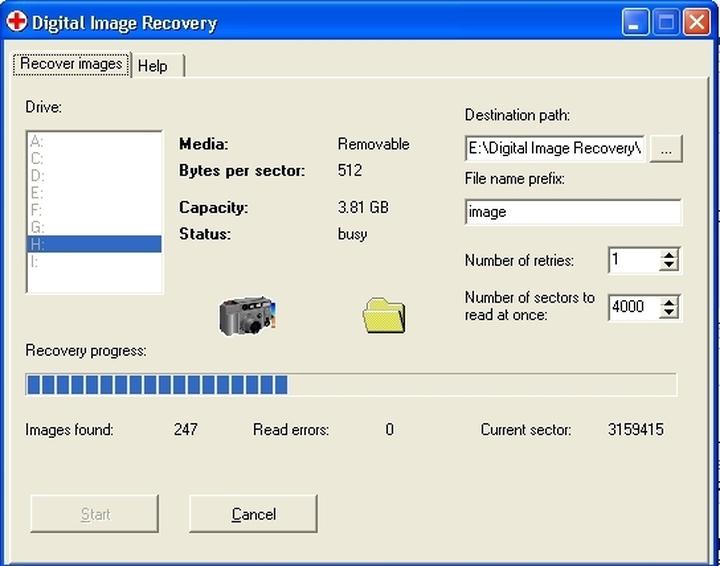Click the Start button
Viewport: 720px width, 566px height.
95,514
